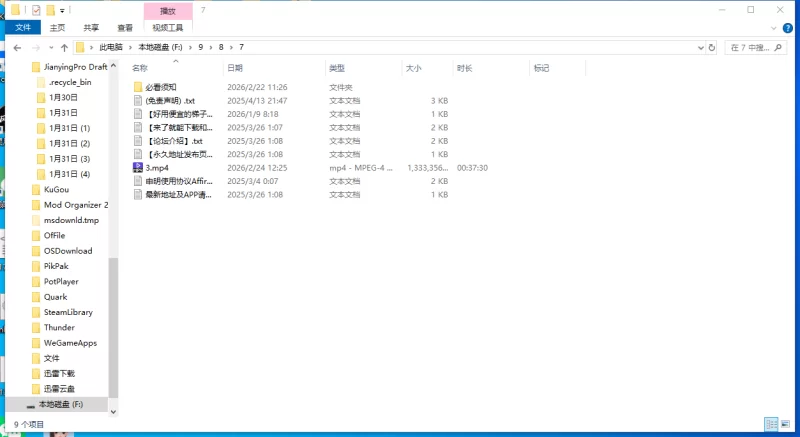800x437 pixels.
Task: Select the 【来了就能下载和 text file icon
Action: tap(138, 127)
